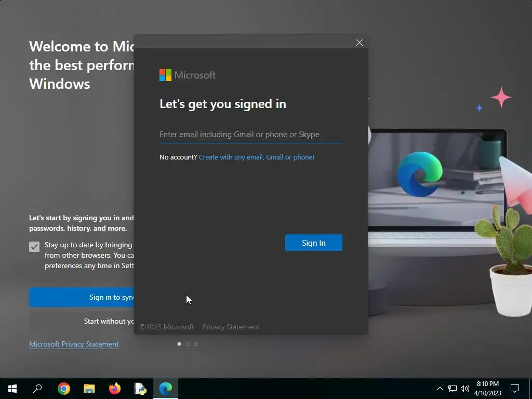Open the clock showing 8:10 PM
Screen dimensions: 532x399
[x=488, y=389]
